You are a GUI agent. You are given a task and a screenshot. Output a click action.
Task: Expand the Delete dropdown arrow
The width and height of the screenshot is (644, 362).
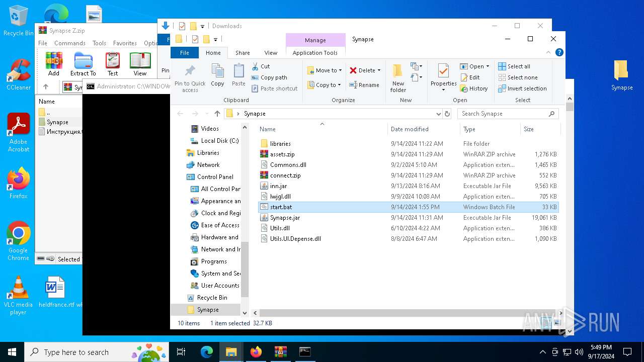(x=379, y=70)
